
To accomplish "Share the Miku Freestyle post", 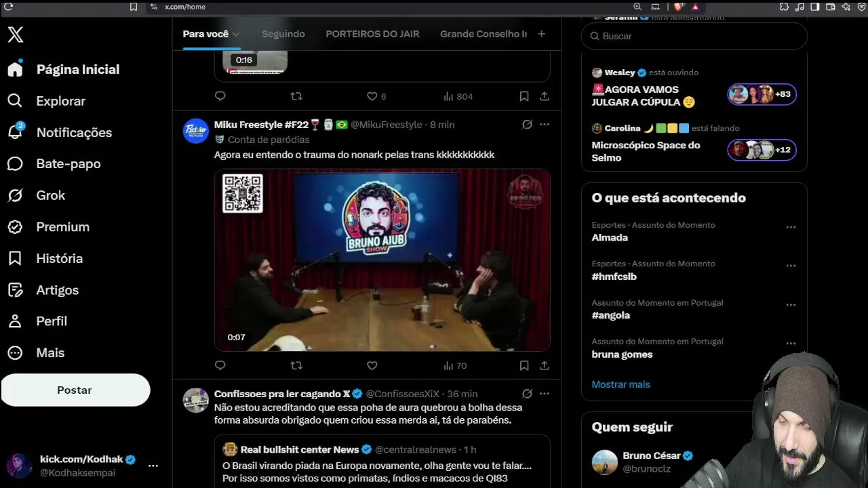I will pos(544,365).
